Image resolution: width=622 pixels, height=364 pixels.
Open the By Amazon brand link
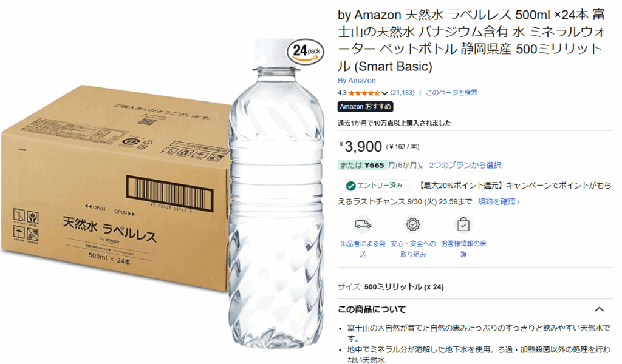[x=357, y=81]
